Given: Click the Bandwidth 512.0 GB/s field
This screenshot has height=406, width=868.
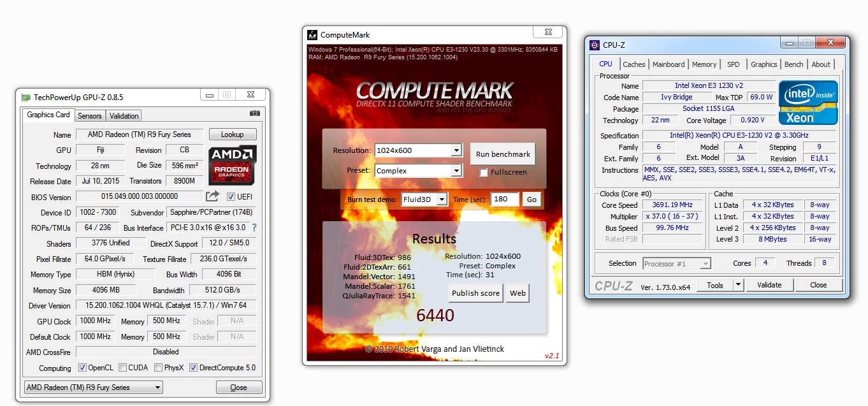Looking at the screenshot, I should pos(222,290).
